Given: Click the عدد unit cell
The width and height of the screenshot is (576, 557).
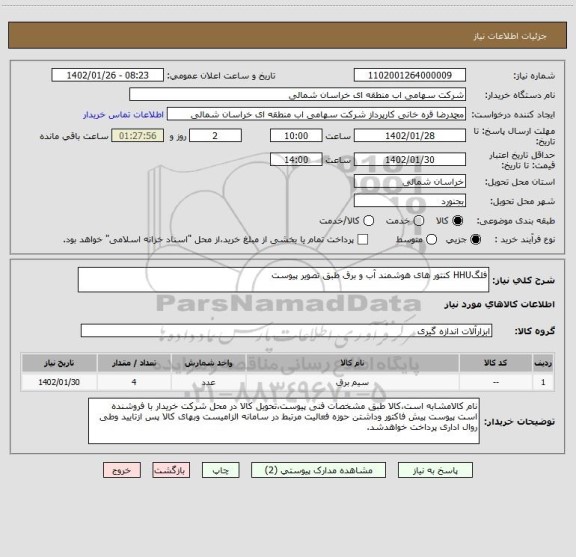Looking at the screenshot, I should pyautogui.click(x=209, y=382).
